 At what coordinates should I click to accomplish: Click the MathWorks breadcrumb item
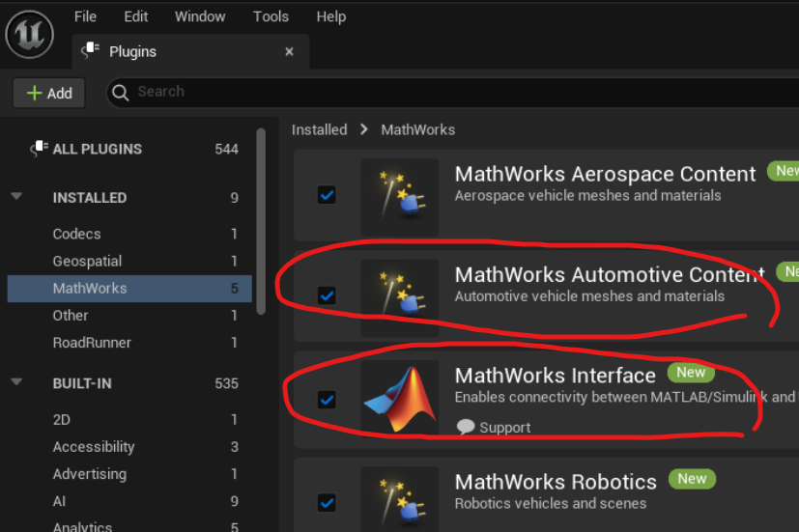417,129
